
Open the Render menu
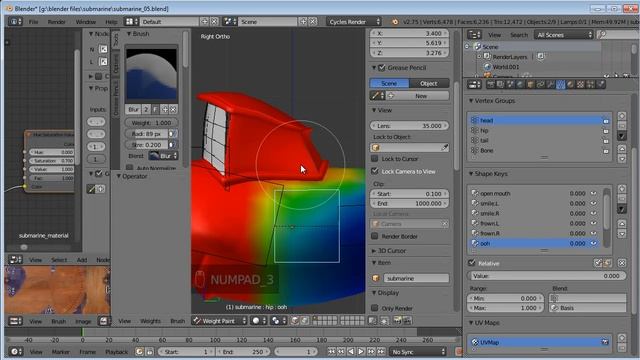point(56,22)
